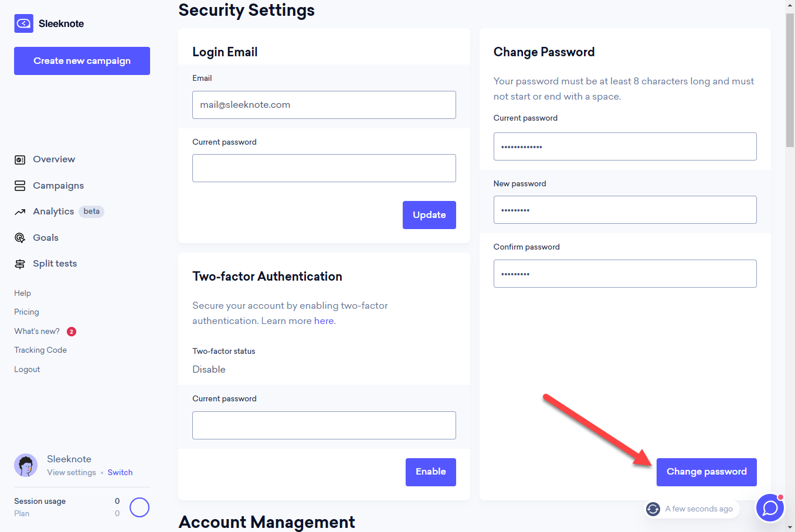Click the user avatar picture
The height and width of the screenshot is (532, 795).
coord(26,465)
